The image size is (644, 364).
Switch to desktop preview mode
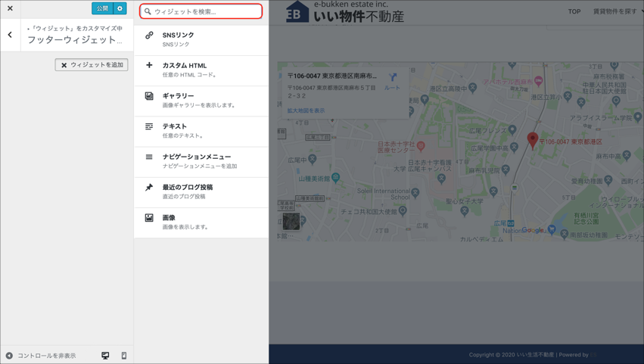105,355
